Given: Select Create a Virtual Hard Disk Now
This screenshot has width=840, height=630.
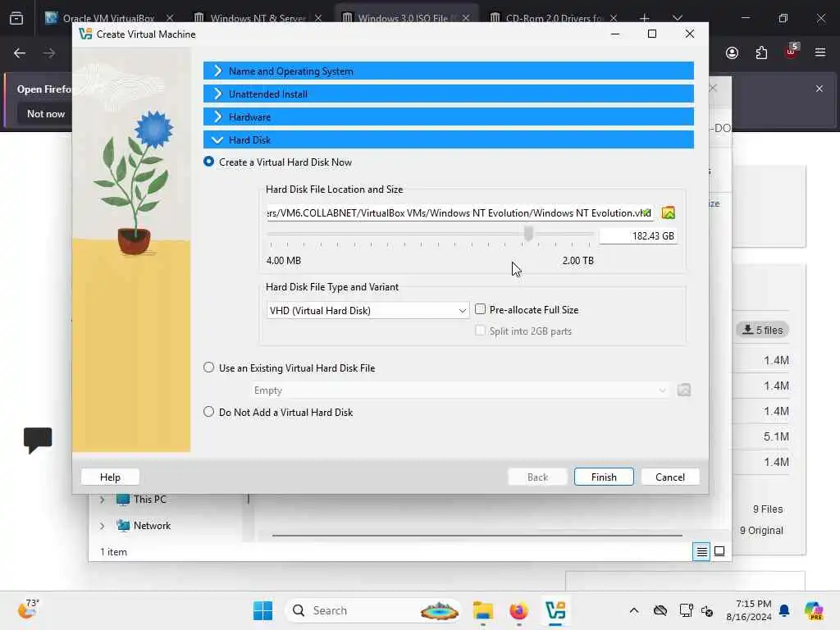Looking at the screenshot, I should 209,162.
